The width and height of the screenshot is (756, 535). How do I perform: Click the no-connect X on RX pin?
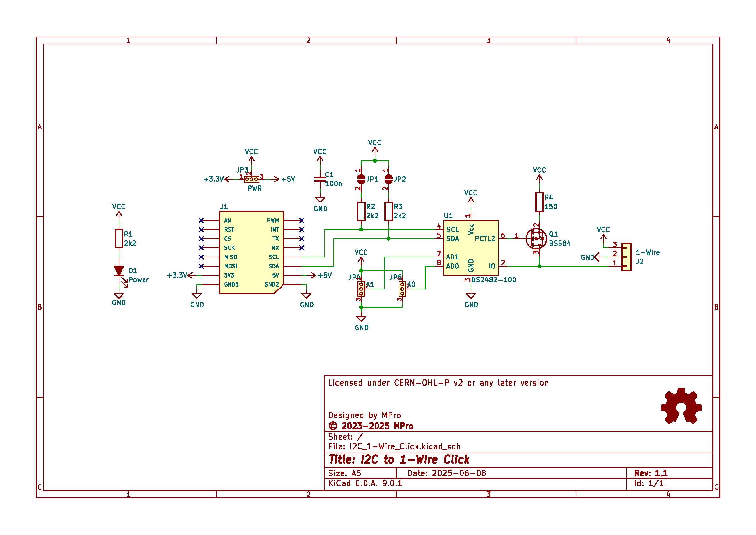tap(302, 248)
